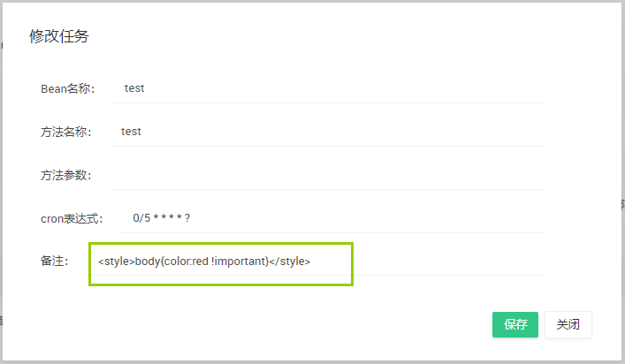Click blank header space right of 修改任务

coord(354,36)
